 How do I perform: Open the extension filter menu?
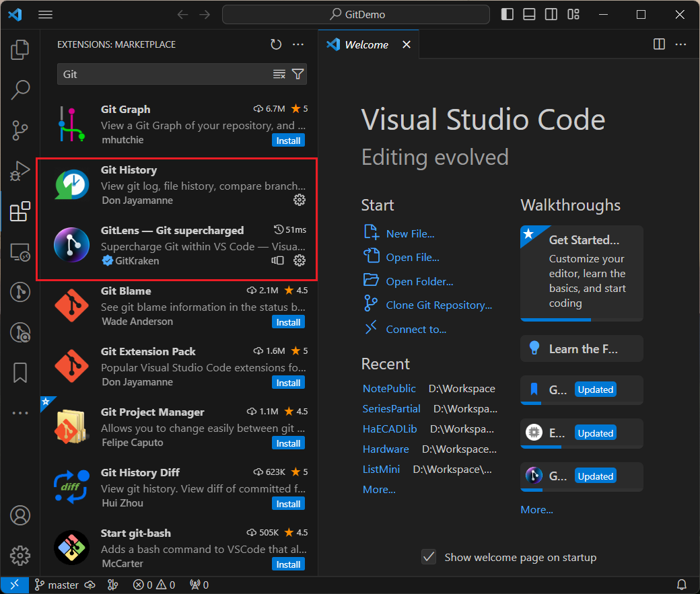[297, 74]
